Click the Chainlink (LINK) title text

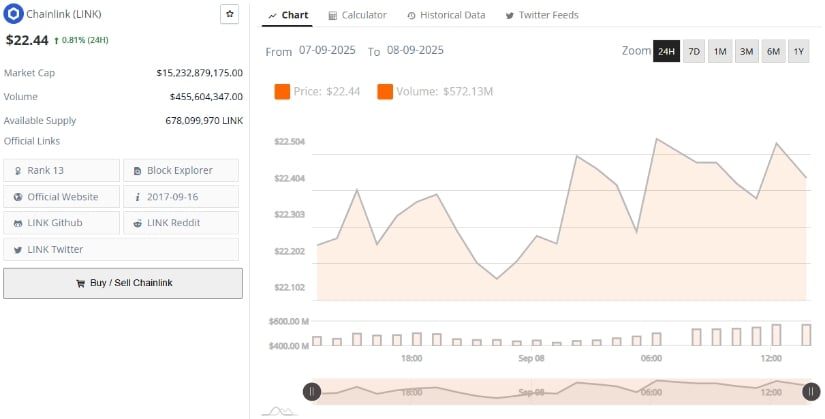[64, 14]
